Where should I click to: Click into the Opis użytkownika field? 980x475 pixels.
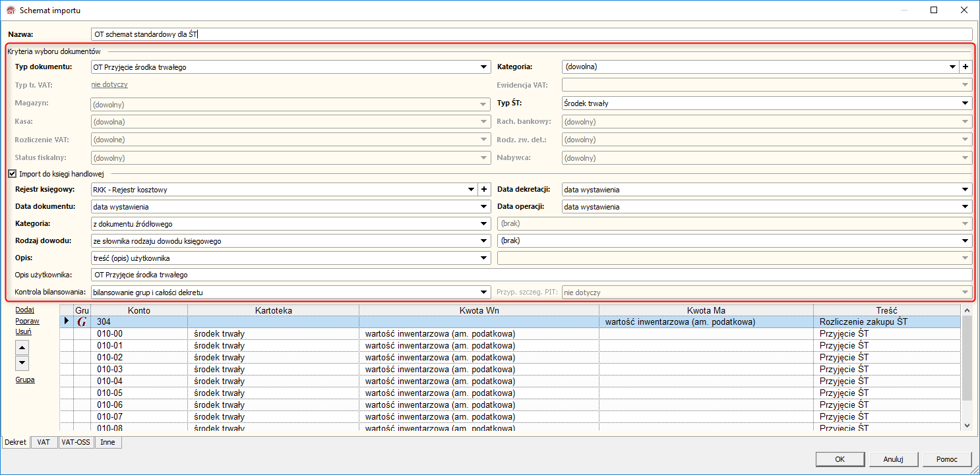(x=531, y=275)
